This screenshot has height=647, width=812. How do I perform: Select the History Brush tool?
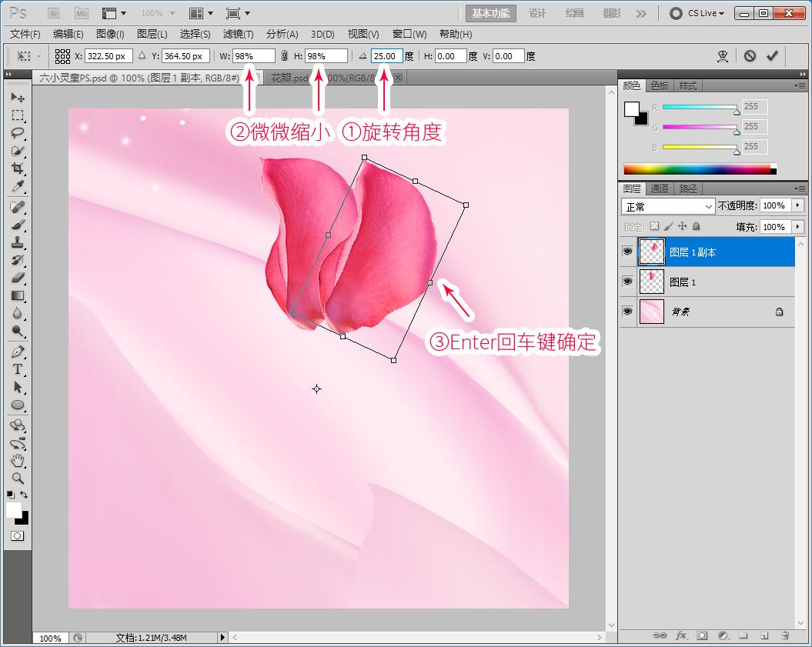[18, 260]
